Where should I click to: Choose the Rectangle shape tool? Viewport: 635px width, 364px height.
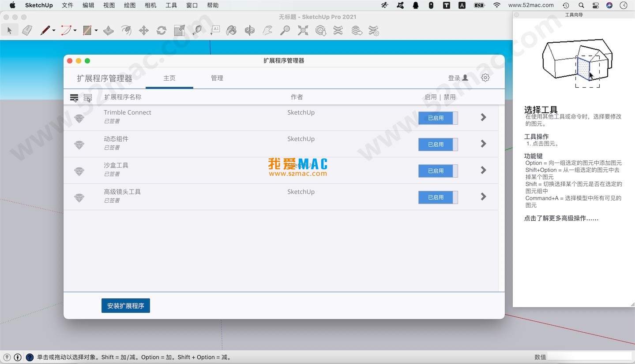[87, 30]
